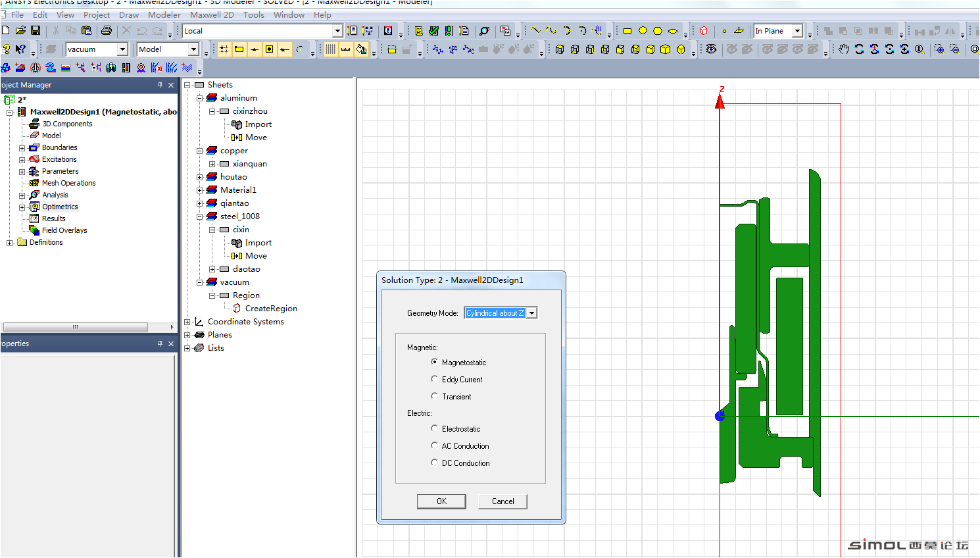This screenshot has width=980, height=558.
Task: Collapse the aluminum tree node
Action: tap(199, 98)
